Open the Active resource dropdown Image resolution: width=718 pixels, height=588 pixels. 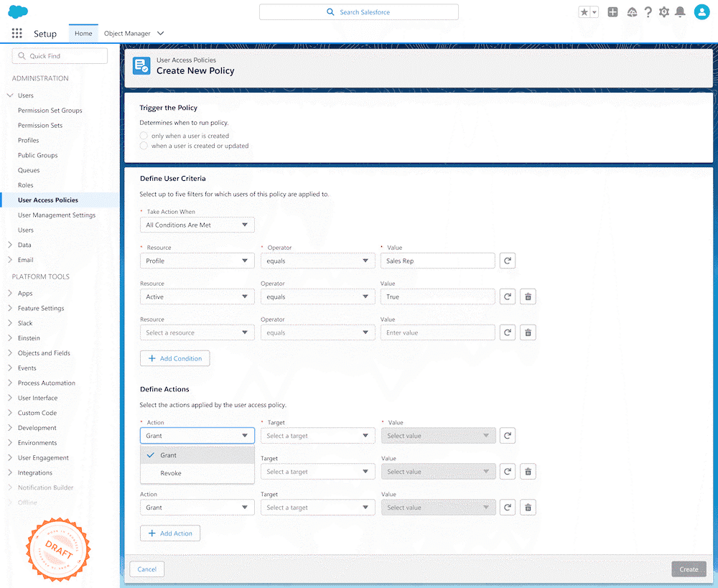197,297
